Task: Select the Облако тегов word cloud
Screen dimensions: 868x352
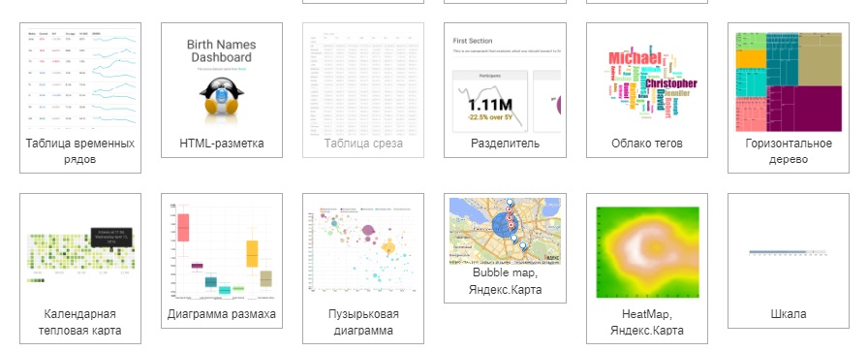Action: 646,90
